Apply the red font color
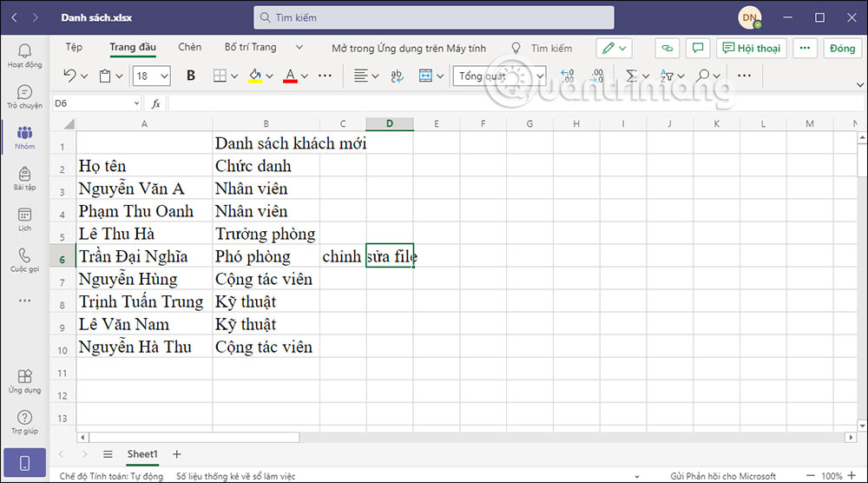The height and width of the screenshot is (483, 868). click(290, 76)
